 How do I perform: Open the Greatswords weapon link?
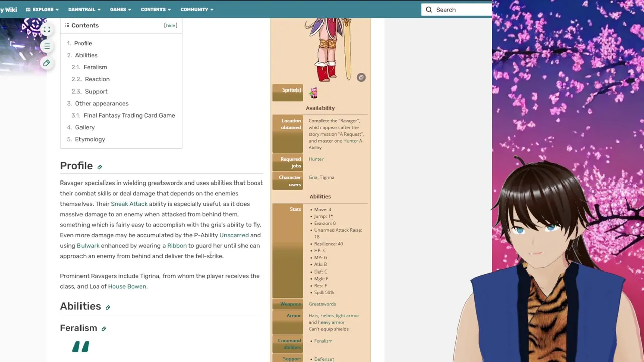coord(322,304)
